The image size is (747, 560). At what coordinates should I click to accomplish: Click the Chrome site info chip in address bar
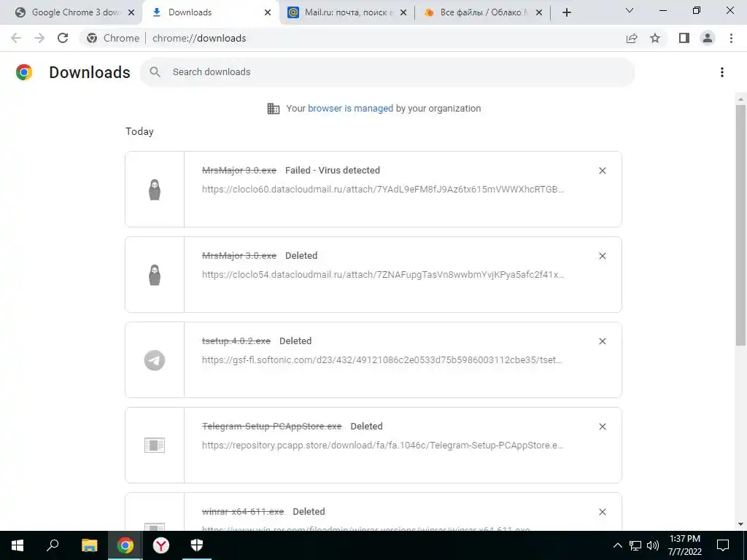[x=113, y=38]
